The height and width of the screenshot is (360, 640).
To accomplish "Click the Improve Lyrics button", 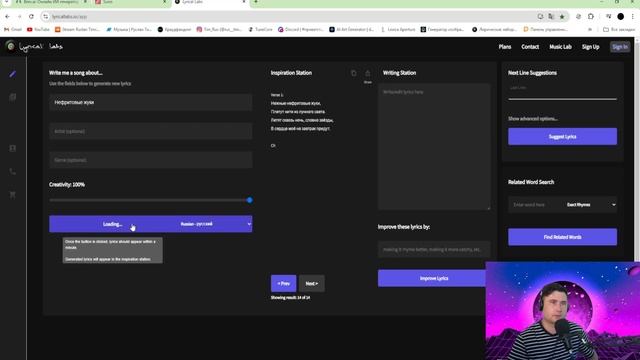I will click(433, 278).
